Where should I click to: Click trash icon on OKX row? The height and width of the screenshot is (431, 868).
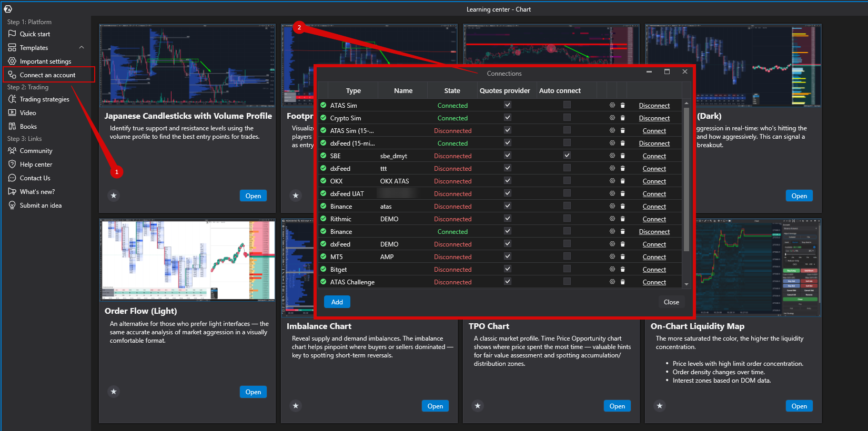tap(623, 181)
